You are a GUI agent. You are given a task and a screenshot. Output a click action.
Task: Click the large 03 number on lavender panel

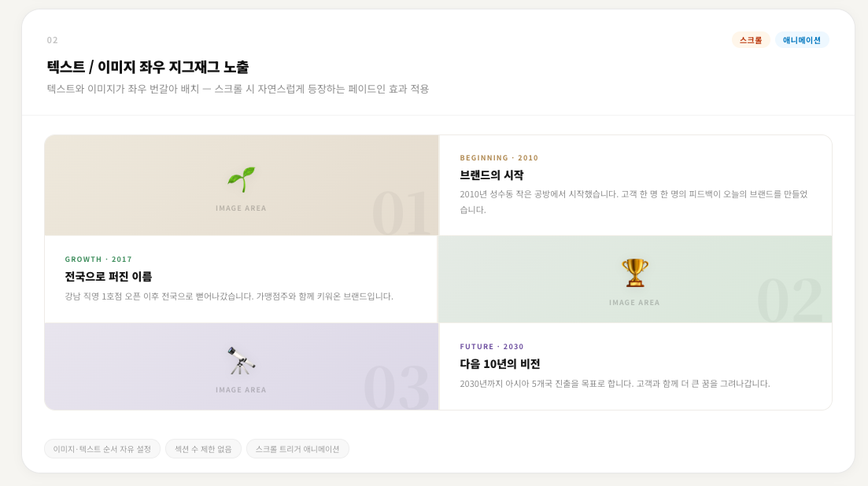397,387
